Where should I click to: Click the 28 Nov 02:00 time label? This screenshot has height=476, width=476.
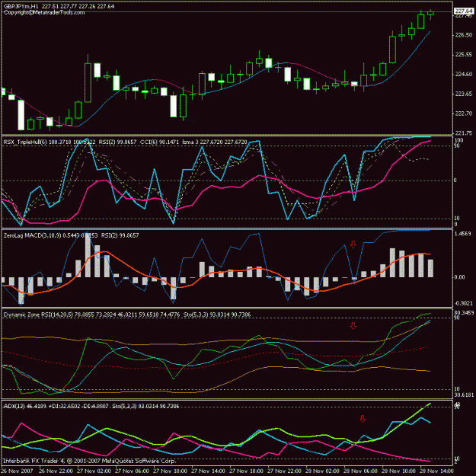click(322, 471)
